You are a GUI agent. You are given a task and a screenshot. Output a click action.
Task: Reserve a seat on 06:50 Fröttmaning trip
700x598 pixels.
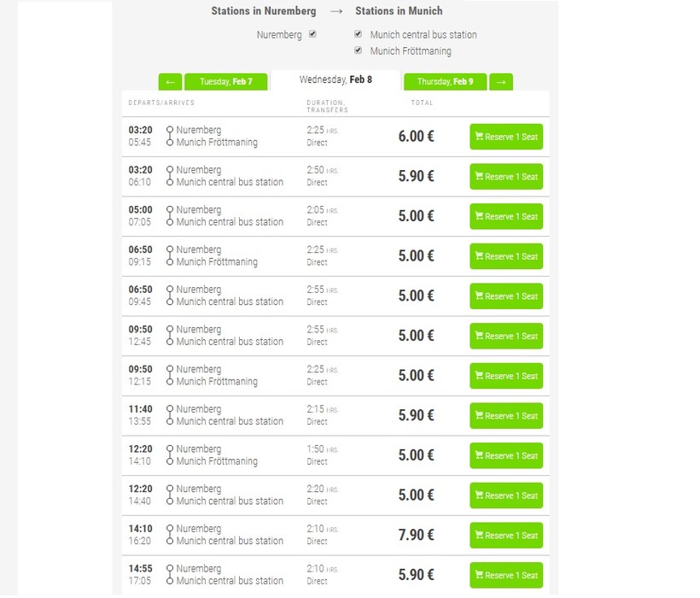506,256
